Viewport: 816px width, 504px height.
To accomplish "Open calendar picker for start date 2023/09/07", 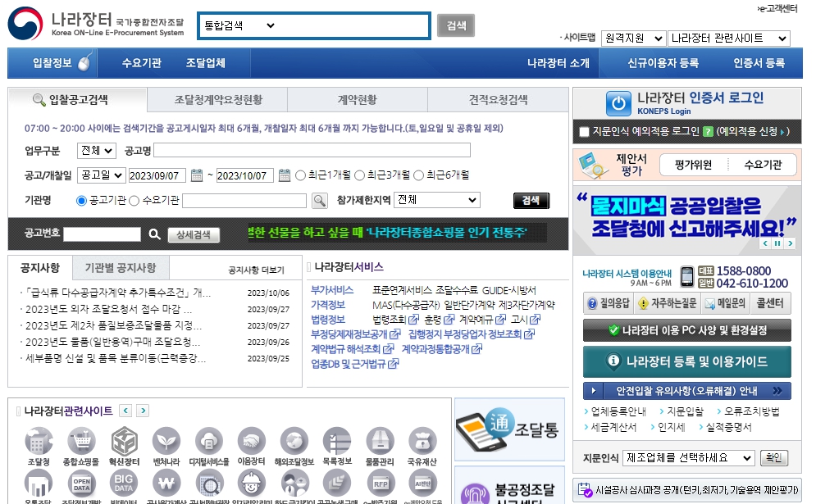I will tap(196, 175).
